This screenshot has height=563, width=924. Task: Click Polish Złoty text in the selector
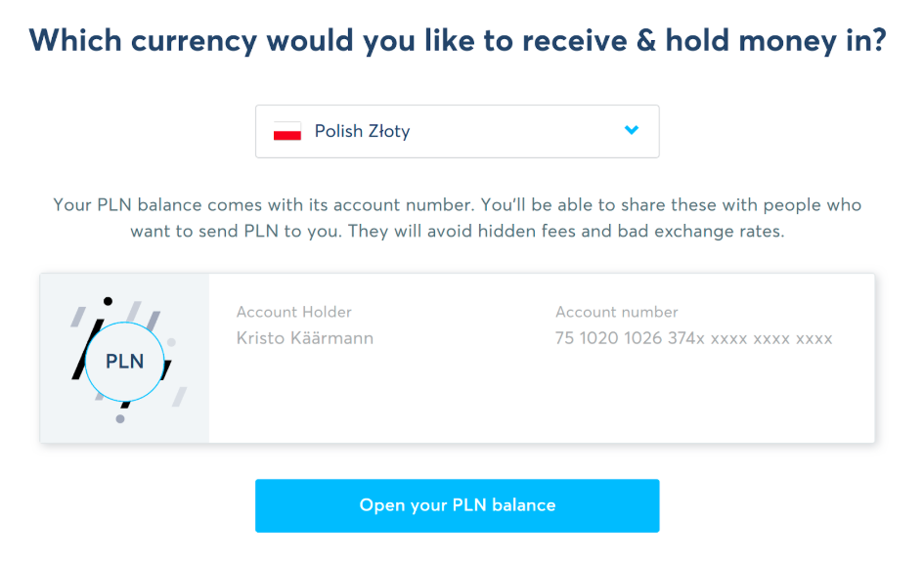coord(362,131)
